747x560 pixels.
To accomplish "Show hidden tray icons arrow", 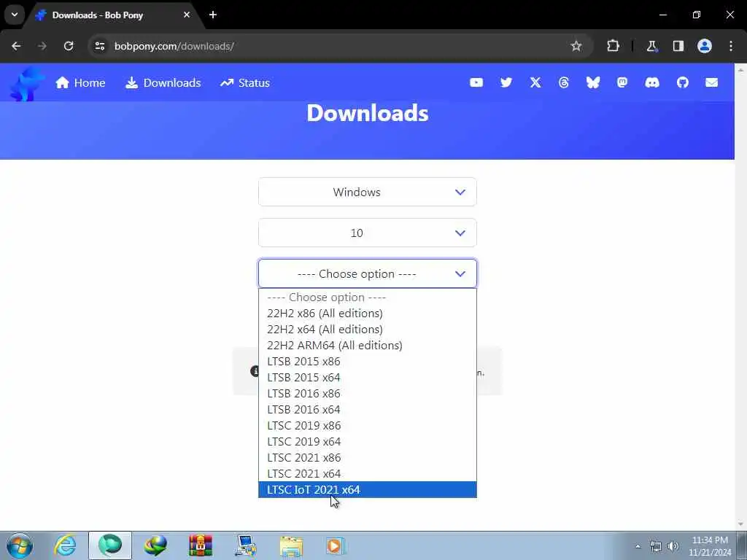I will tap(638, 546).
